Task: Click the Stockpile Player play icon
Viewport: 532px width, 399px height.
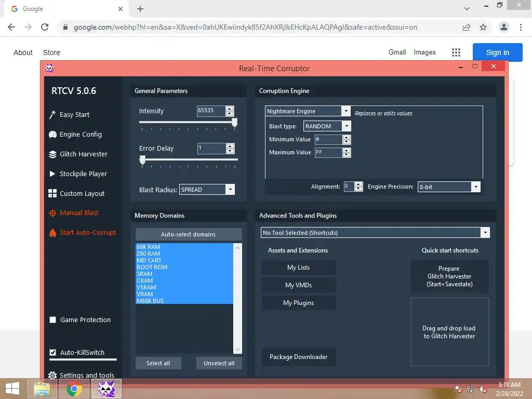Action: pos(52,174)
